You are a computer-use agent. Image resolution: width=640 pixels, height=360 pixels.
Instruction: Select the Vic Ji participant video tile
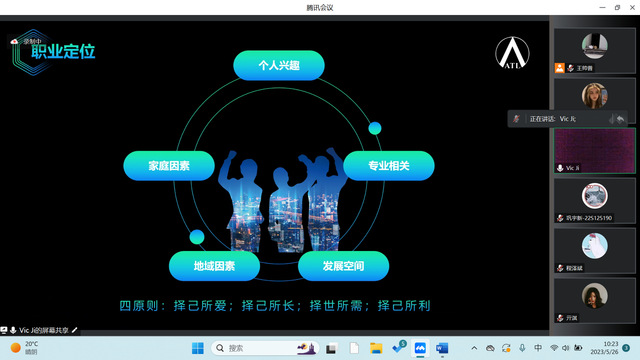pyautogui.click(x=594, y=151)
